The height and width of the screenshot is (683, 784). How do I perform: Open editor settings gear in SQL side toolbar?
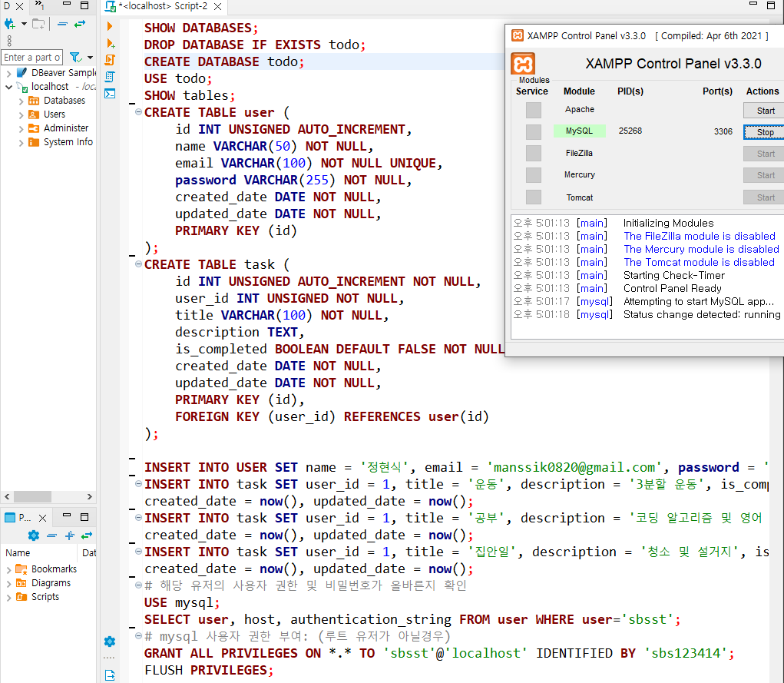(x=110, y=642)
